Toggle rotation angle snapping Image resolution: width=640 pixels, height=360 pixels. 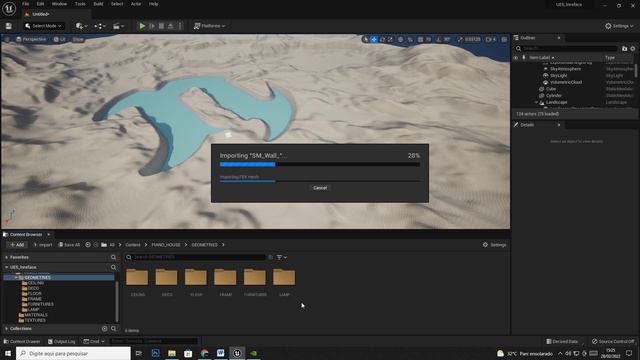click(439, 39)
